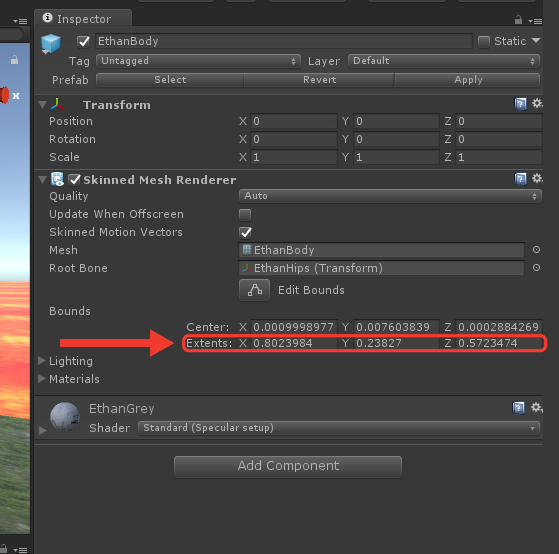The image size is (559, 554).
Task: Click the Mesh object picker circle
Action: 536,250
